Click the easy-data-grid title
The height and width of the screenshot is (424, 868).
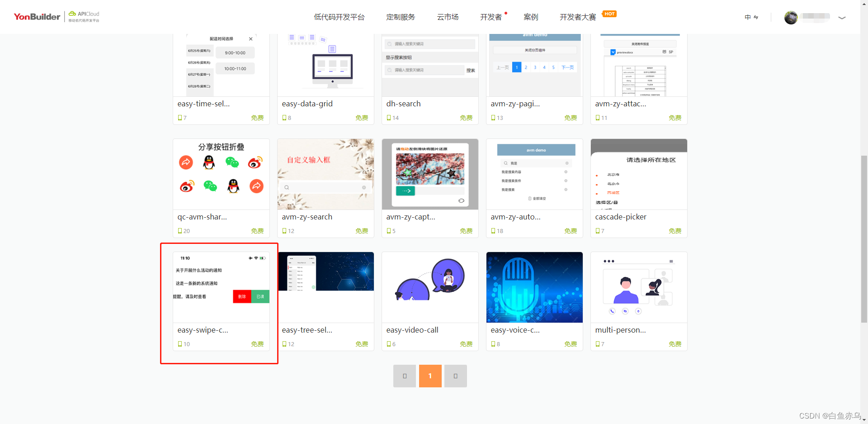(307, 104)
